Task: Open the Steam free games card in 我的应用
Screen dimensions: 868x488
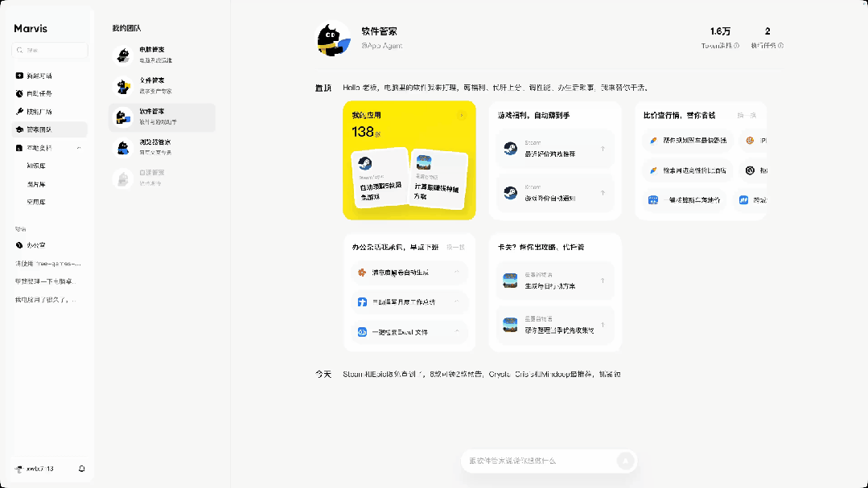Action: [x=381, y=178]
